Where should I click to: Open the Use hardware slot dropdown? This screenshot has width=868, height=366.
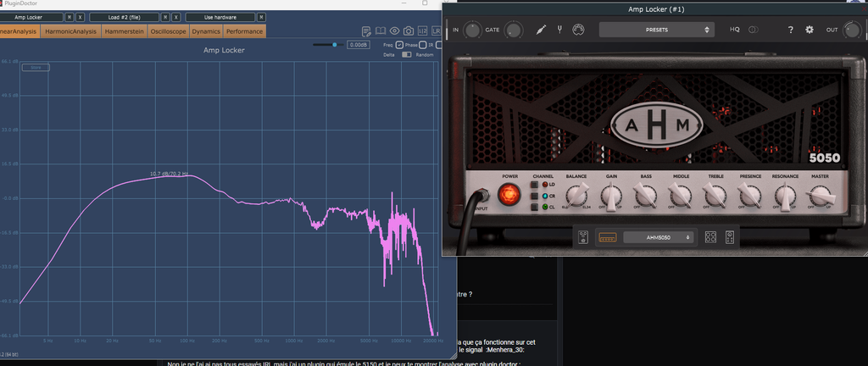point(220,17)
